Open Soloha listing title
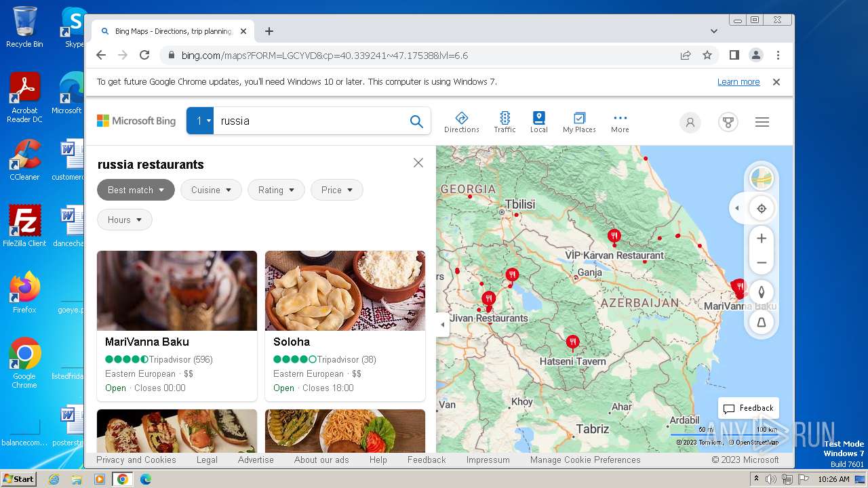Screen dimensions: 868x488 (292, 342)
